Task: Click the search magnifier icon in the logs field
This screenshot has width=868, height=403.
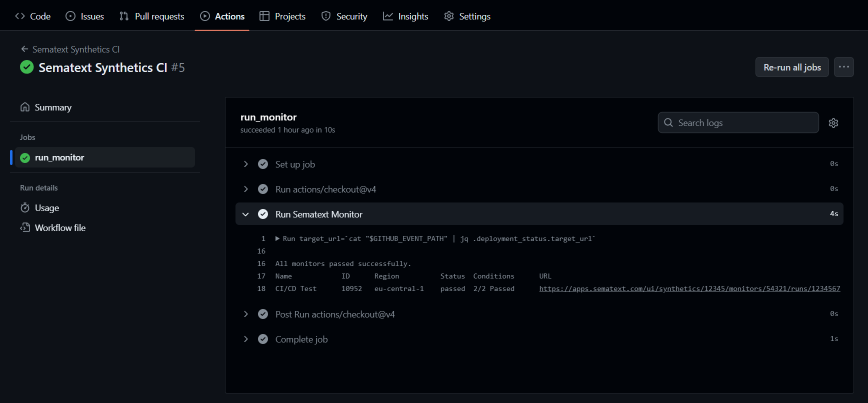Action: [668, 122]
